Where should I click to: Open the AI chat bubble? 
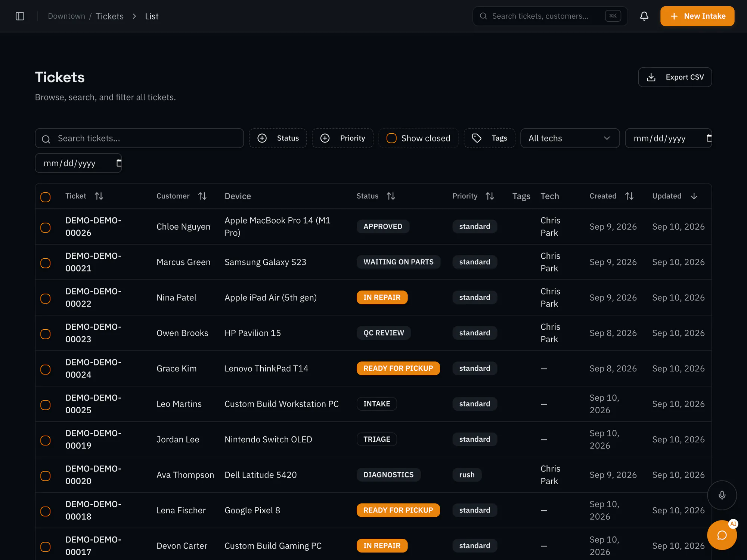pos(722,535)
